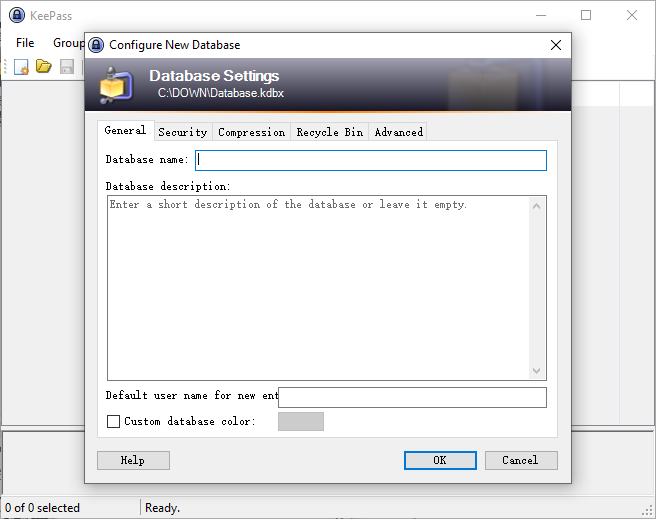Click the OK button
The image size is (656, 519).
(x=440, y=460)
